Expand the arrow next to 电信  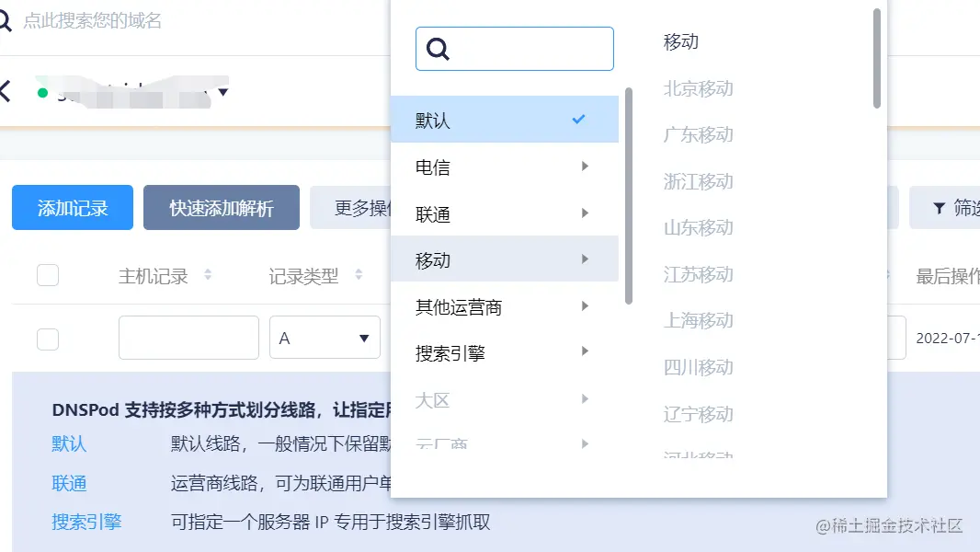pos(585,167)
